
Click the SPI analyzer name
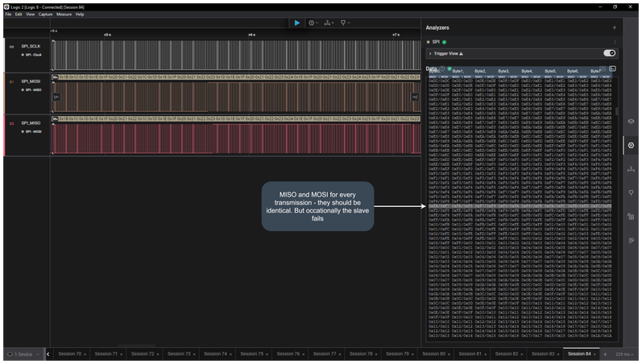(436, 42)
